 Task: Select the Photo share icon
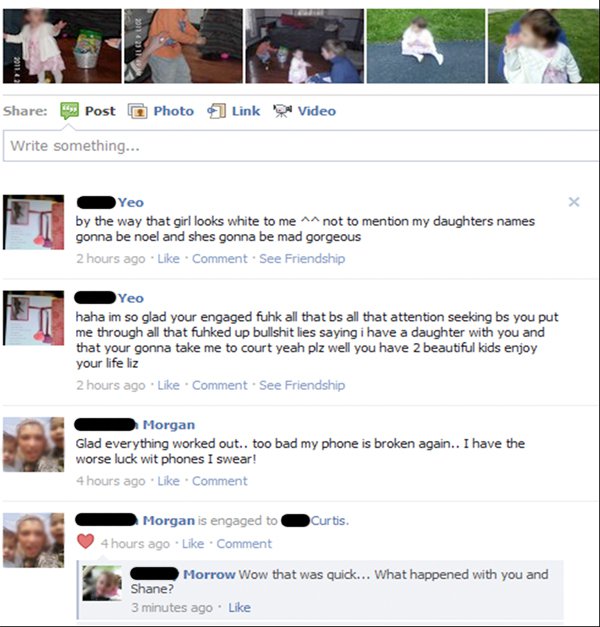[x=137, y=111]
